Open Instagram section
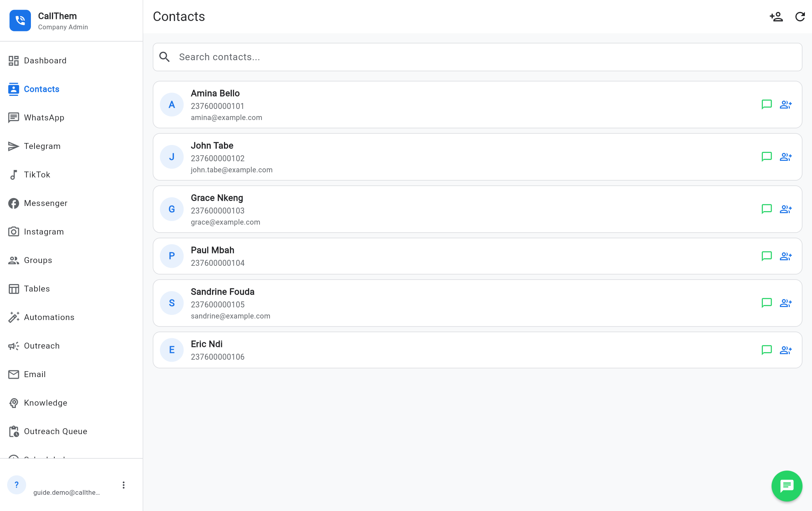 click(x=71, y=232)
